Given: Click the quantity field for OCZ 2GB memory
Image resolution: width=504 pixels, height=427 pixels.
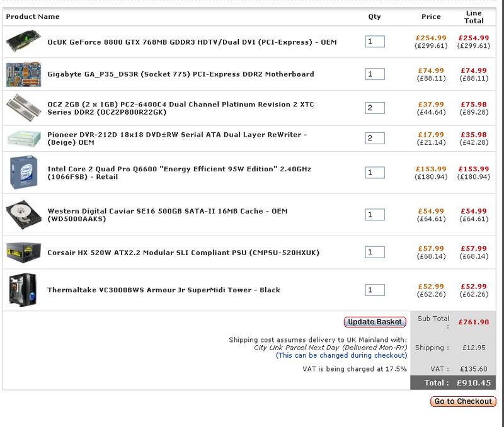Looking at the screenshot, I should (x=374, y=108).
